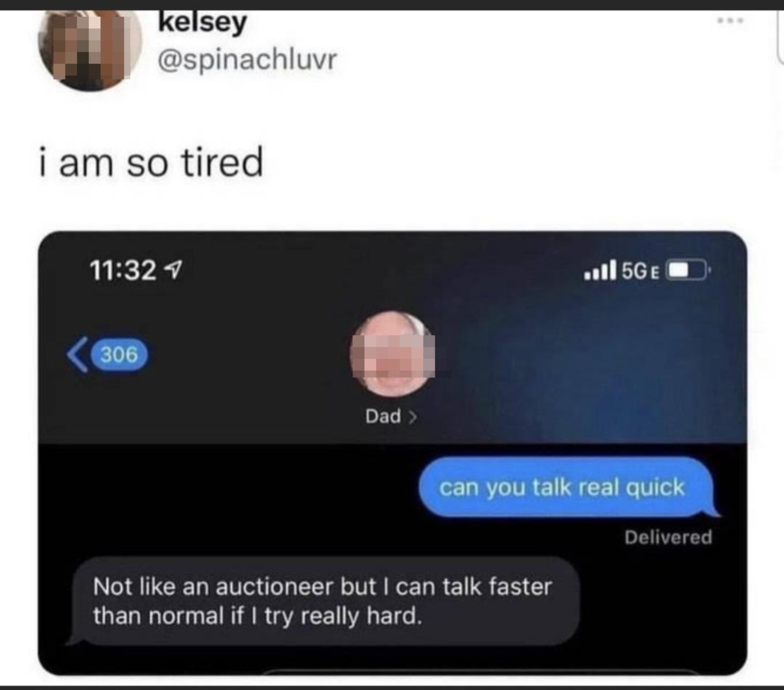Tap Dad's contact photo in the header
Screen dimensions: 784x690
tap(393, 354)
